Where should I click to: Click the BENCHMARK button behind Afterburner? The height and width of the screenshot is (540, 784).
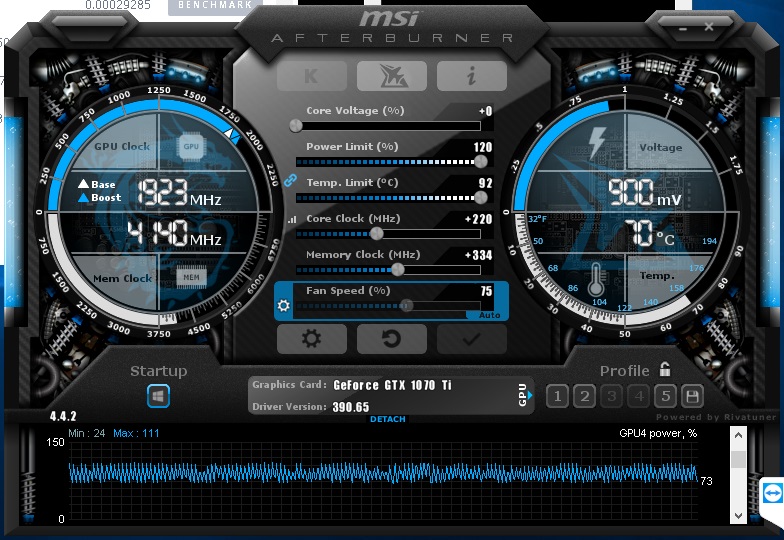[215, 6]
